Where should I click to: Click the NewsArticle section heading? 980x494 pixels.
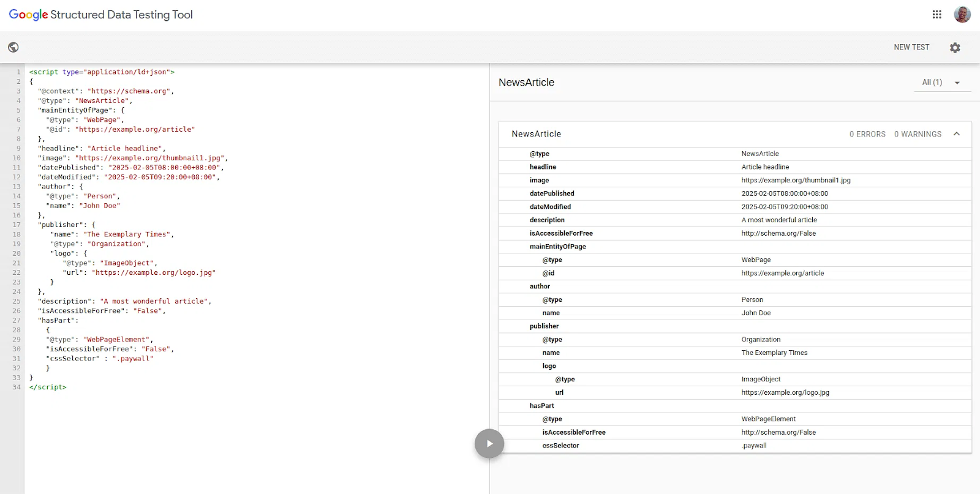pos(526,83)
